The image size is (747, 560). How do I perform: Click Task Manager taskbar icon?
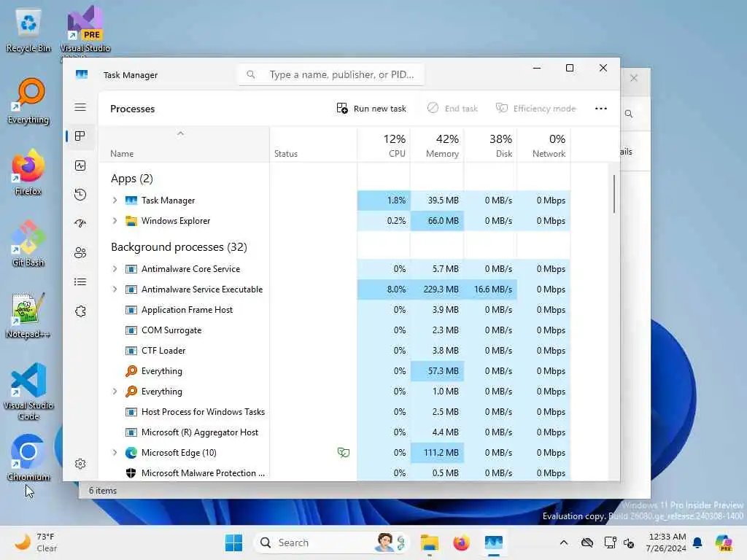[494, 542]
